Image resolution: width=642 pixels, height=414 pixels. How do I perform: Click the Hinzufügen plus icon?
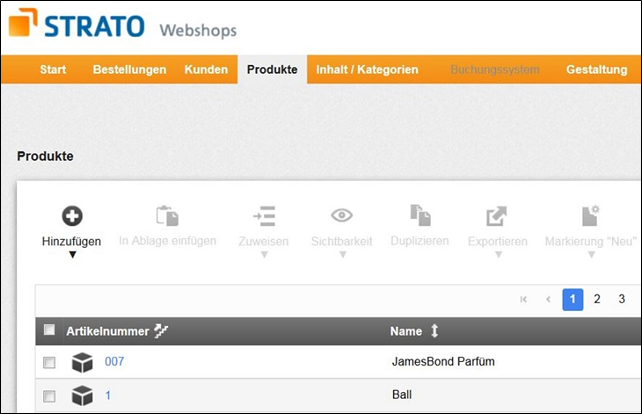click(72, 216)
